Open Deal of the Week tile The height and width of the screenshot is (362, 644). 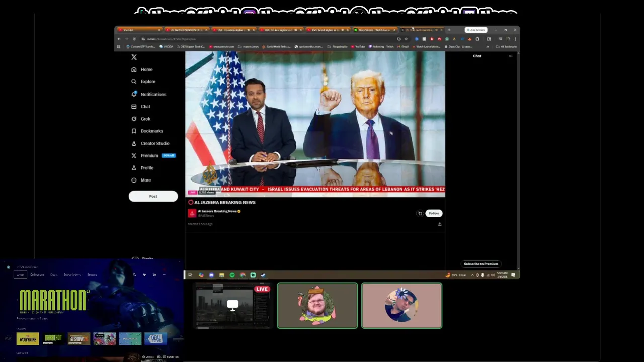(155, 339)
